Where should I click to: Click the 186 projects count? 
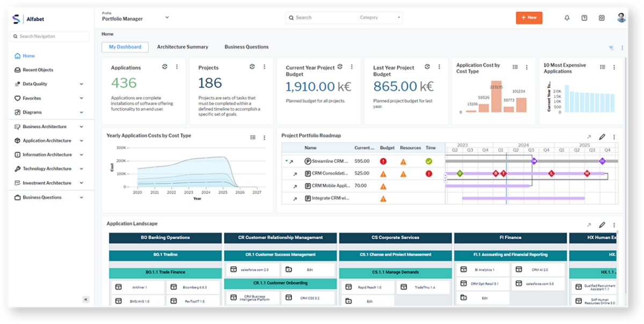point(210,83)
